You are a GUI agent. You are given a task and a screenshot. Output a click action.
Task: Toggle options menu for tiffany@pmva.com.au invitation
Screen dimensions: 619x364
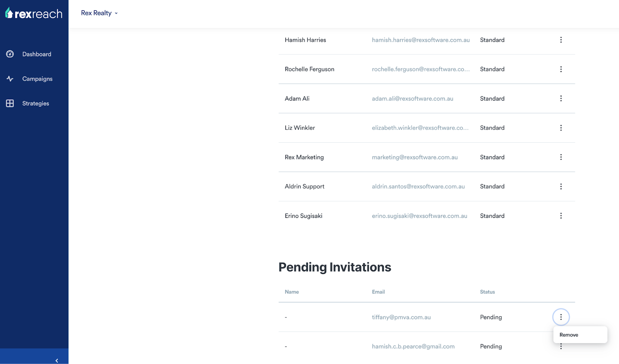(x=561, y=317)
